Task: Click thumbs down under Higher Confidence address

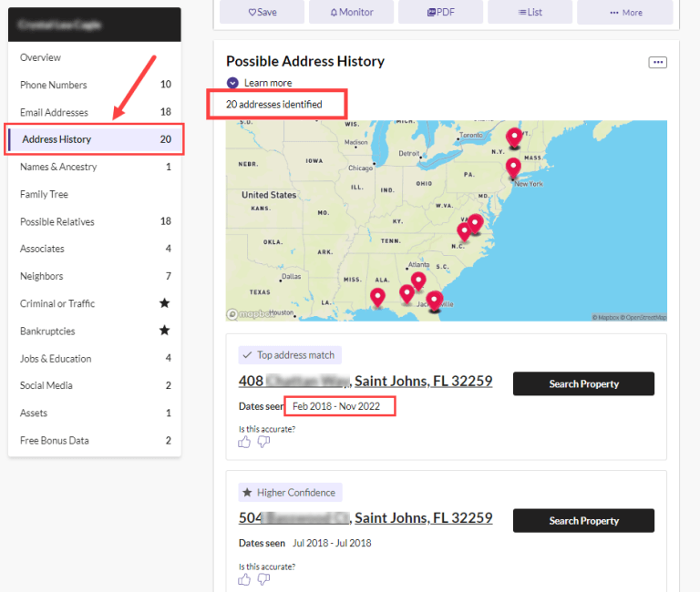Action: (x=263, y=578)
